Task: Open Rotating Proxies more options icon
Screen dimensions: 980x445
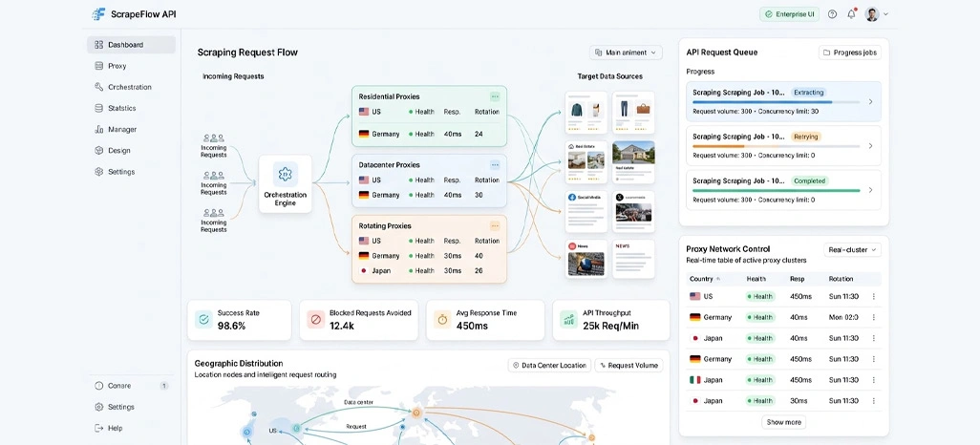Action: coord(495,225)
